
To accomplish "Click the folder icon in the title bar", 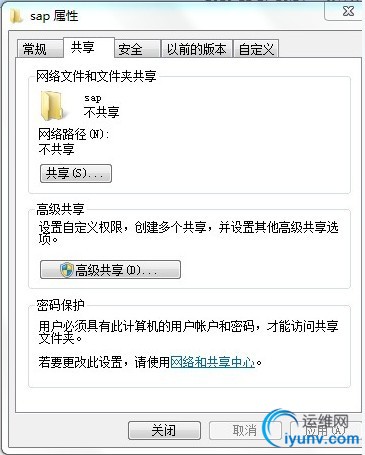I will [16, 16].
